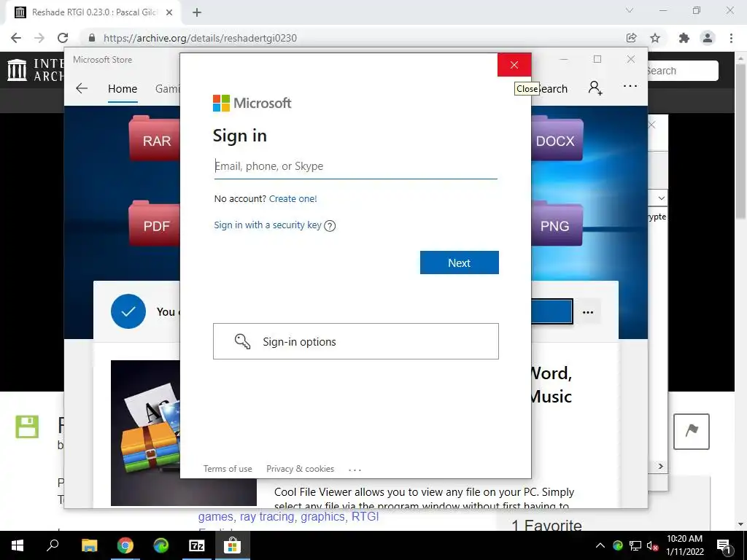Click the muted volume tray icon
Image resolution: width=747 pixels, height=560 pixels.
coord(652,545)
